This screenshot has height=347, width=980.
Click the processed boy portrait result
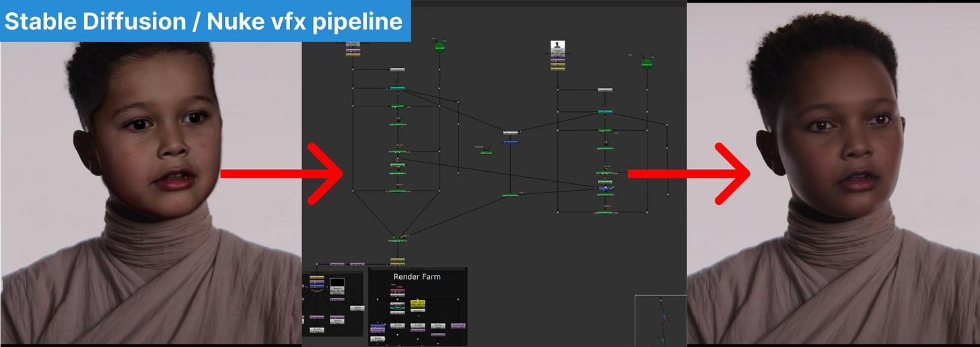833,175
